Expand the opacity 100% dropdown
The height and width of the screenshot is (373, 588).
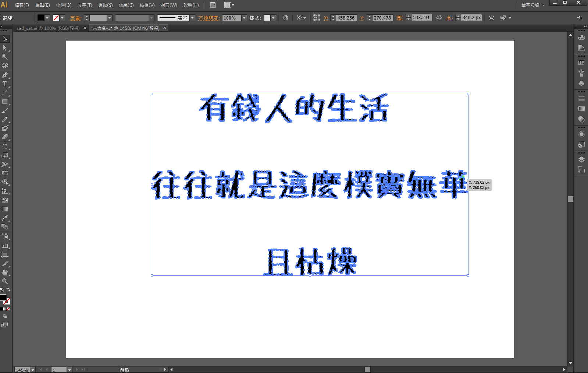[244, 18]
